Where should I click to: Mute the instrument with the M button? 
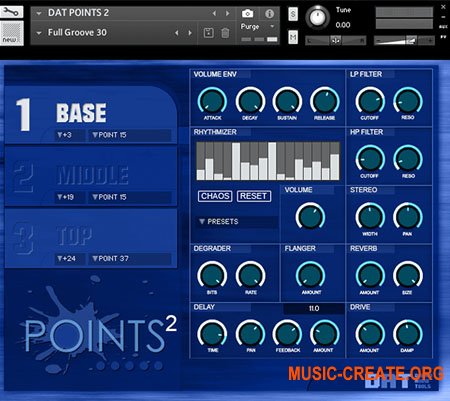point(293,37)
